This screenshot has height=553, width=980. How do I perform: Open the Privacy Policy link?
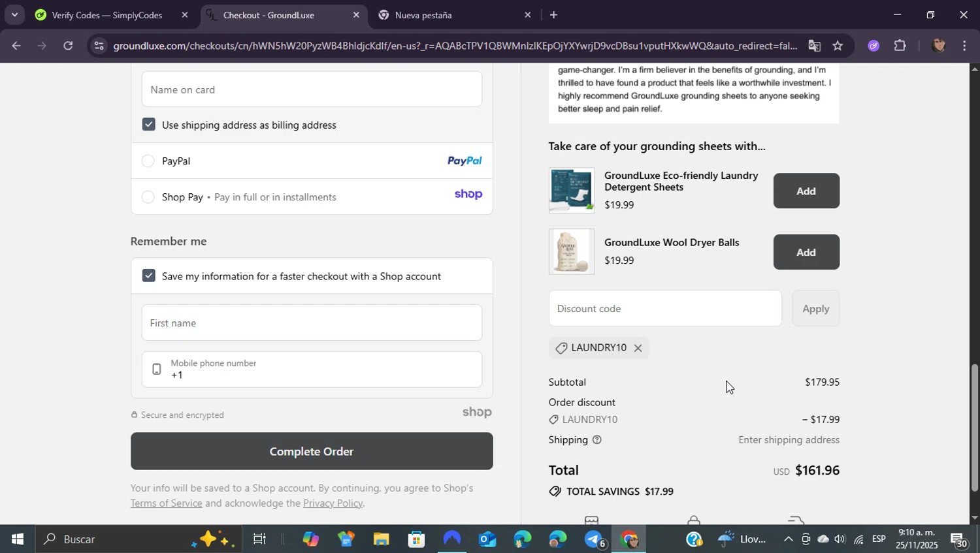pos(333,503)
